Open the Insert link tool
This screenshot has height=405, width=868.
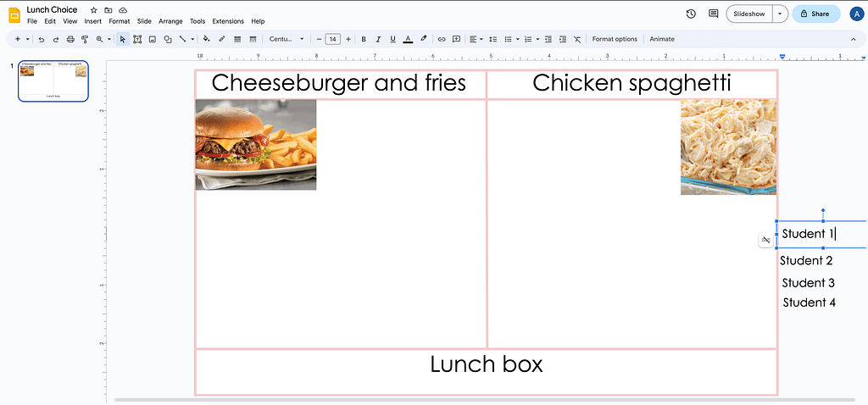point(441,39)
